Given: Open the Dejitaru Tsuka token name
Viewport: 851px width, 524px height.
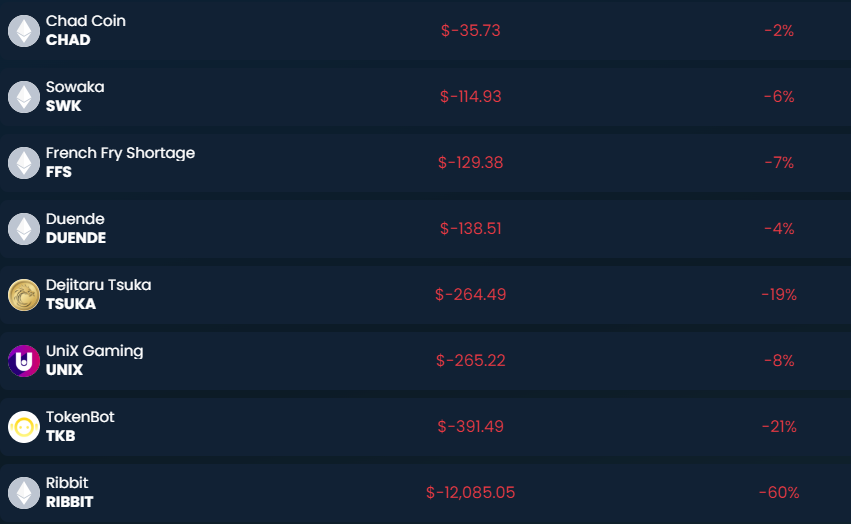Looking at the screenshot, I should coord(98,285).
